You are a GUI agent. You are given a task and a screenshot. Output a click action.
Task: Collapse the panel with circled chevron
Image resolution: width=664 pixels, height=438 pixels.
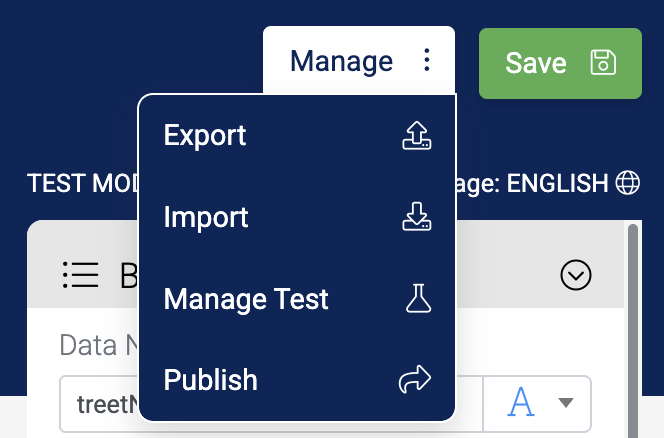coord(575,275)
